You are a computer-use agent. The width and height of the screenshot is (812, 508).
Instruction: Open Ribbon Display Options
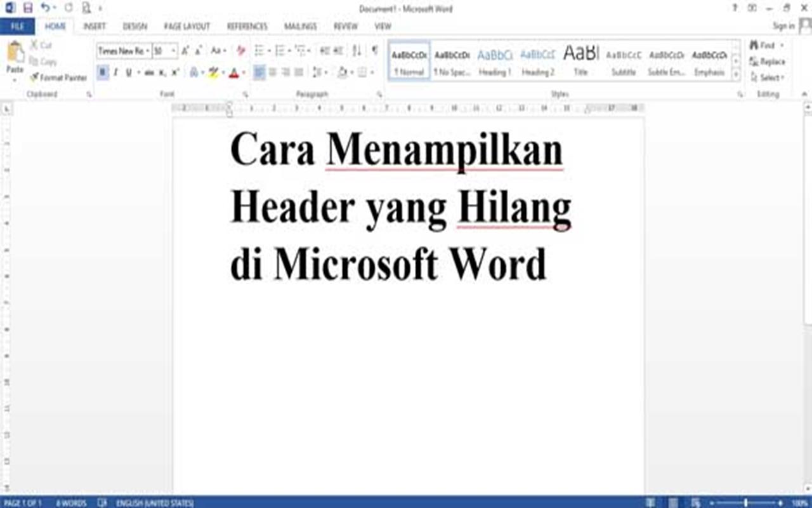point(752,8)
